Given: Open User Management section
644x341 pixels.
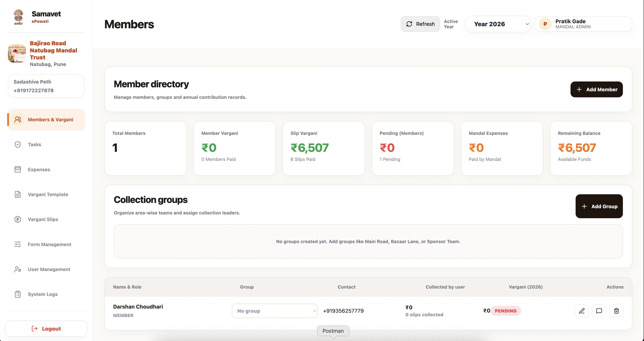Looking at the screenshot, I should click(46, 269).
